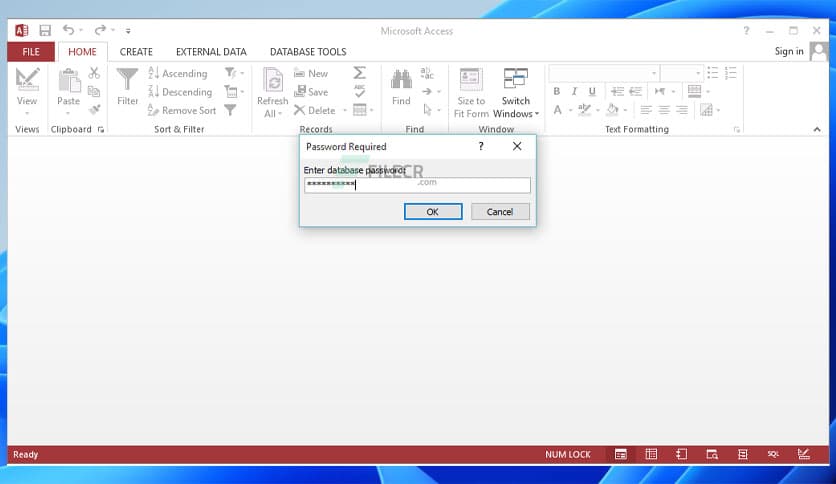The image size is (836, 484).
Task: Click the Replace icon in Find group
Action: coord(427,72)
